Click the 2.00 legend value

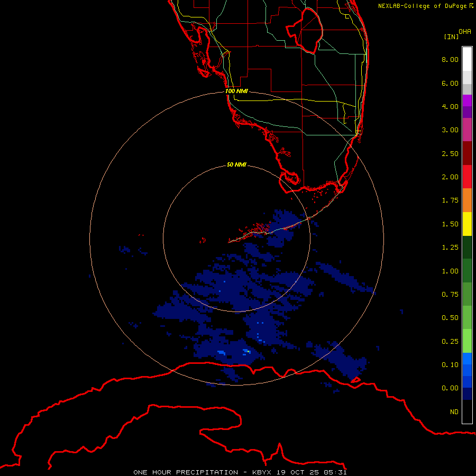(x=450, y=177)
